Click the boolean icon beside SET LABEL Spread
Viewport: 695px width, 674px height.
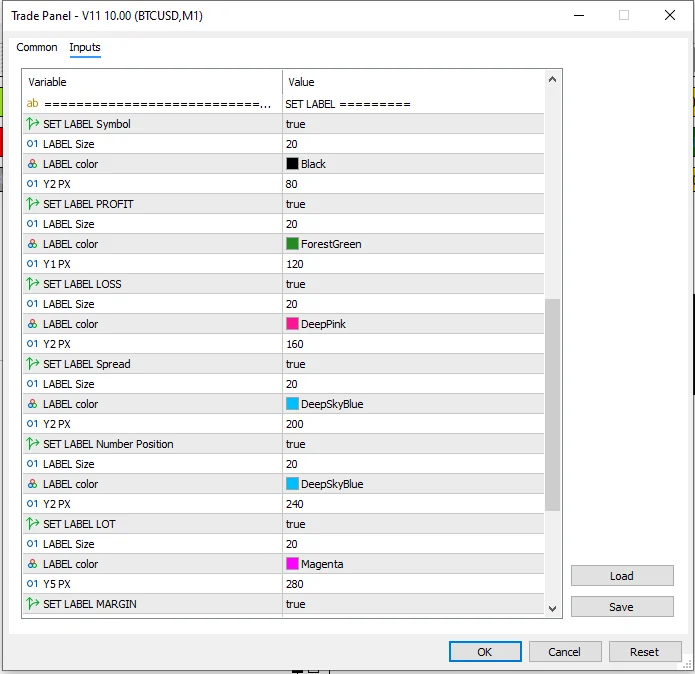click(32, 364)
